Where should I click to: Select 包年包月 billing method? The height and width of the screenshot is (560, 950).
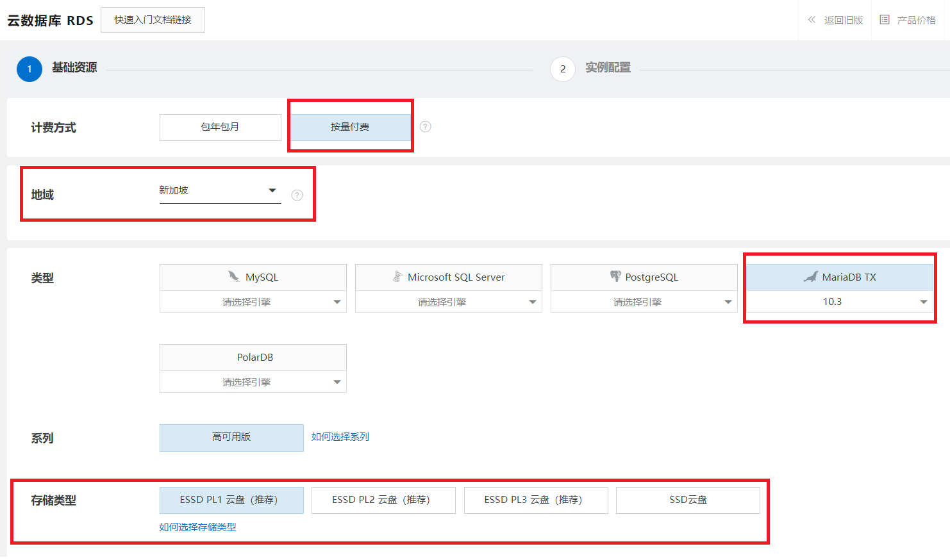(221, 128)
